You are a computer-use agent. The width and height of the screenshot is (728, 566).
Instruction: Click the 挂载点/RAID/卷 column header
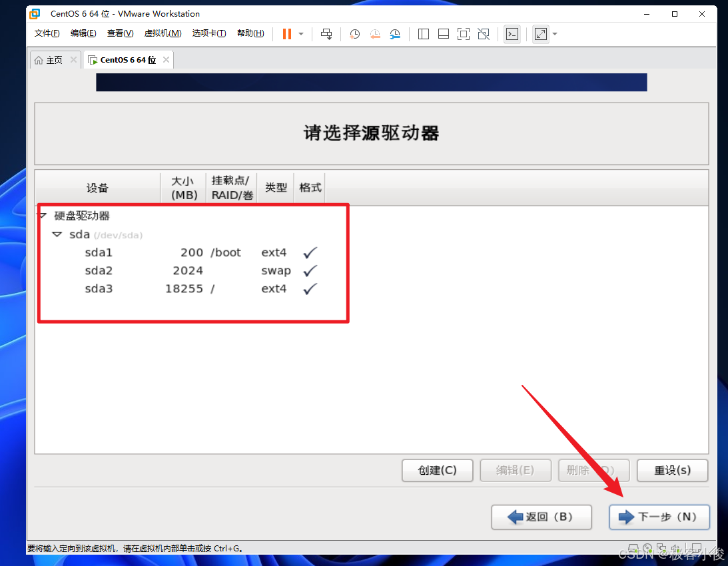(232, 188)
